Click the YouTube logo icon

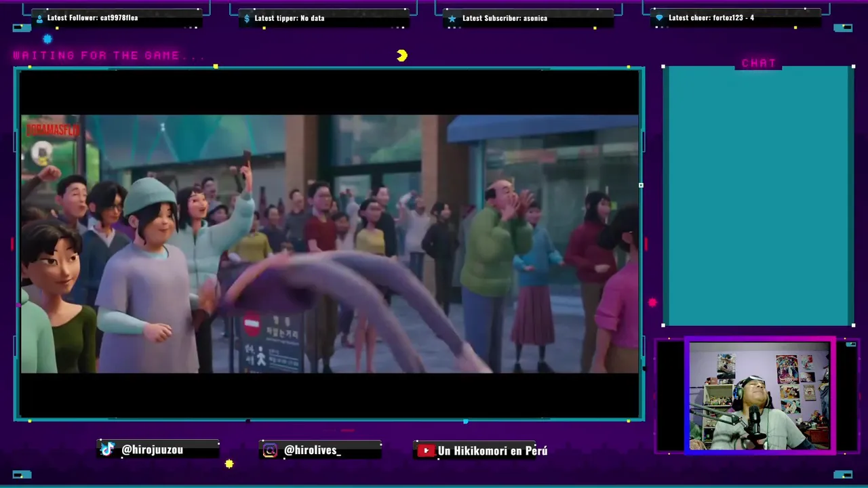426,450
